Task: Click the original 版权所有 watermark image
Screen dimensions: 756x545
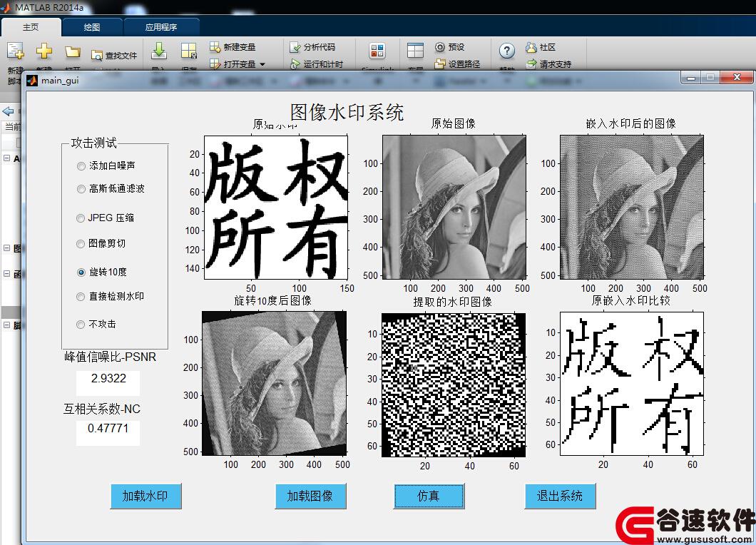Action: 276,208
